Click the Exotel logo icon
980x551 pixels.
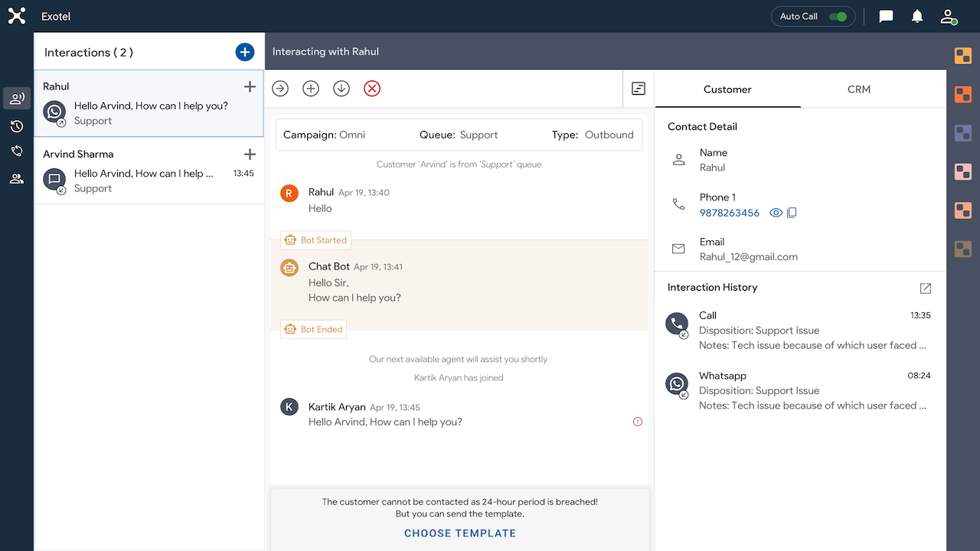point(17,16)
